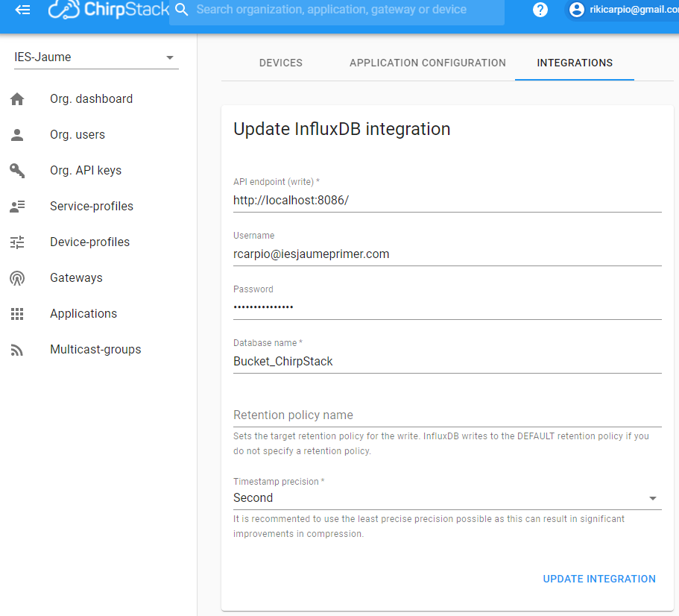Screen dimensions: 679x616
Task: Click the Org. users person icon
Action: [x=17, y=135]
